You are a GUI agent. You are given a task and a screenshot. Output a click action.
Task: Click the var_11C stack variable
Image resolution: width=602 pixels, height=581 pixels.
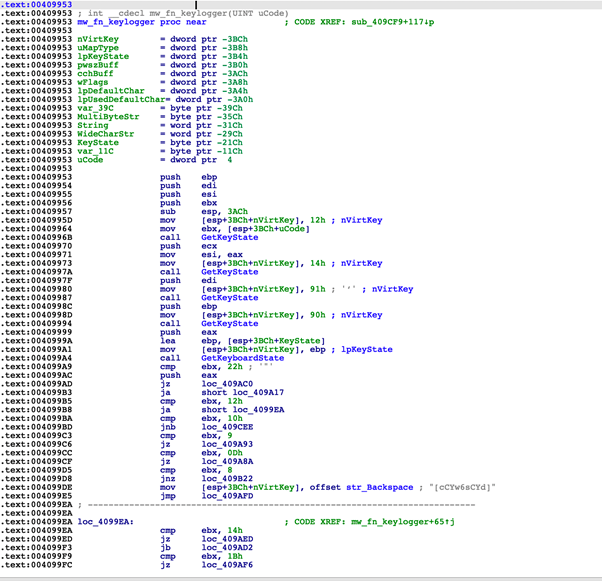pyautogui.click(x=95, y=151)
